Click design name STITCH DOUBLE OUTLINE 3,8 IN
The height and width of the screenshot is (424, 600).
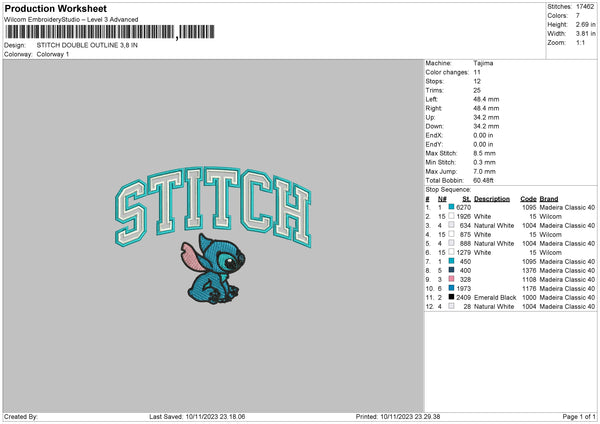(87, 45)
